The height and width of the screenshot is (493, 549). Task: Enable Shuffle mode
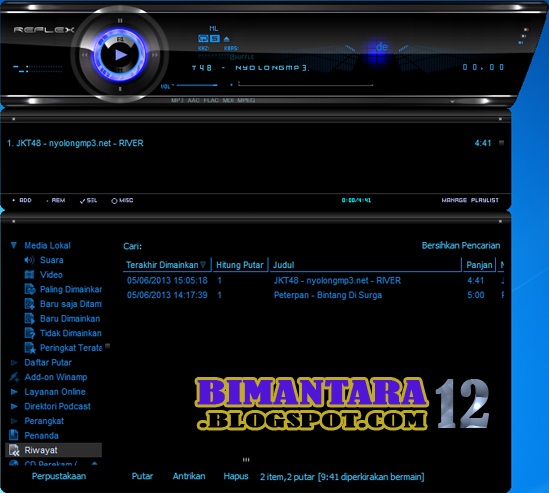[x=242, y=57]
